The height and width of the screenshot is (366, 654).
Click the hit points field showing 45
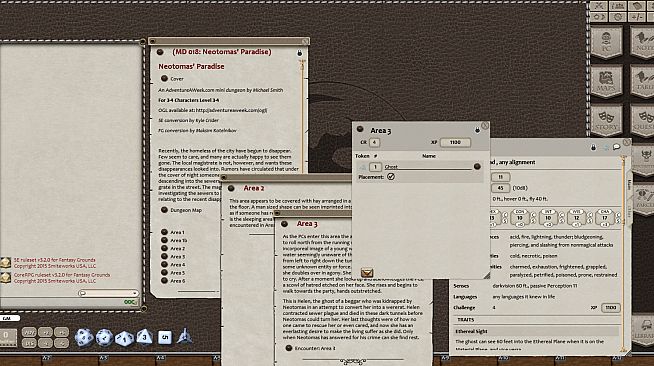point(500,188)
